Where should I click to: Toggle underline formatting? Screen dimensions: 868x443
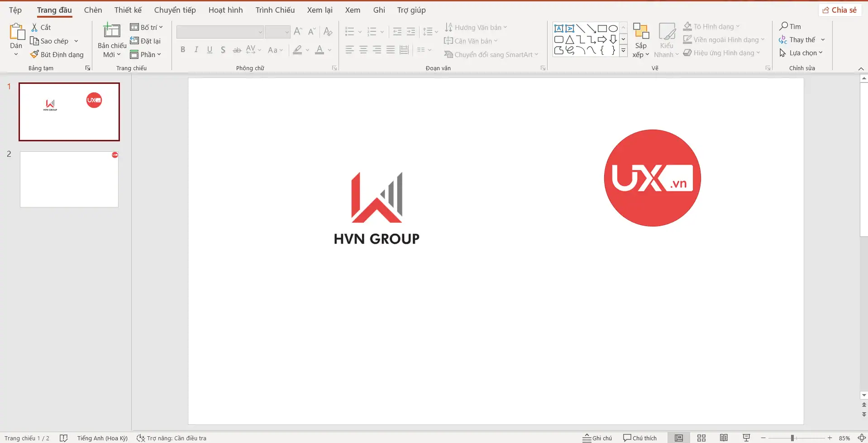(x=209, y=50)
